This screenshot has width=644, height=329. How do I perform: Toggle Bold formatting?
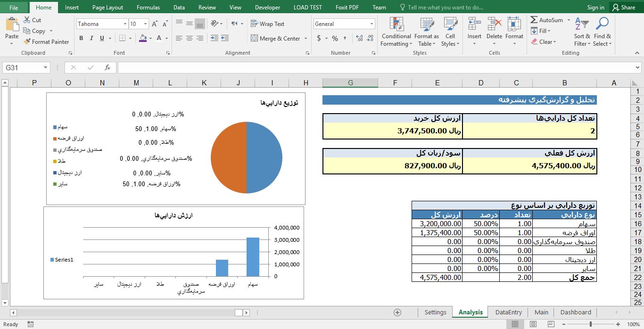coord(81,38)
